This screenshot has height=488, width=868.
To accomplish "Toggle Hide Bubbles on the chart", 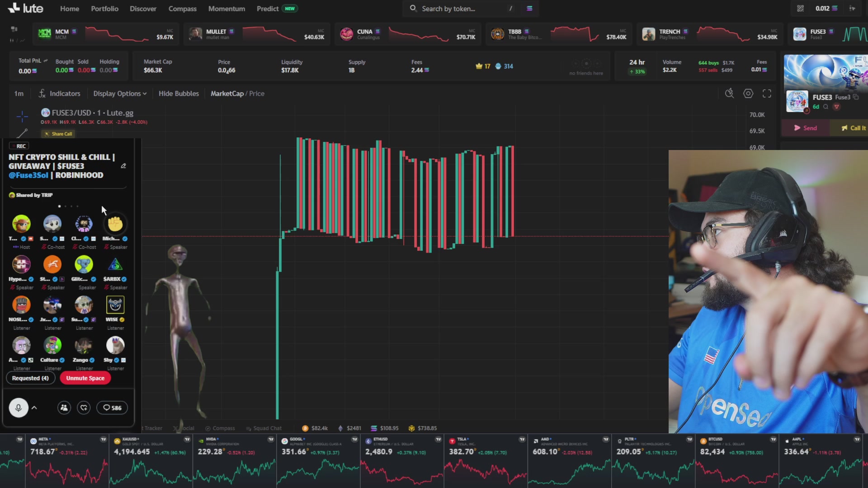I will point(179,94).
